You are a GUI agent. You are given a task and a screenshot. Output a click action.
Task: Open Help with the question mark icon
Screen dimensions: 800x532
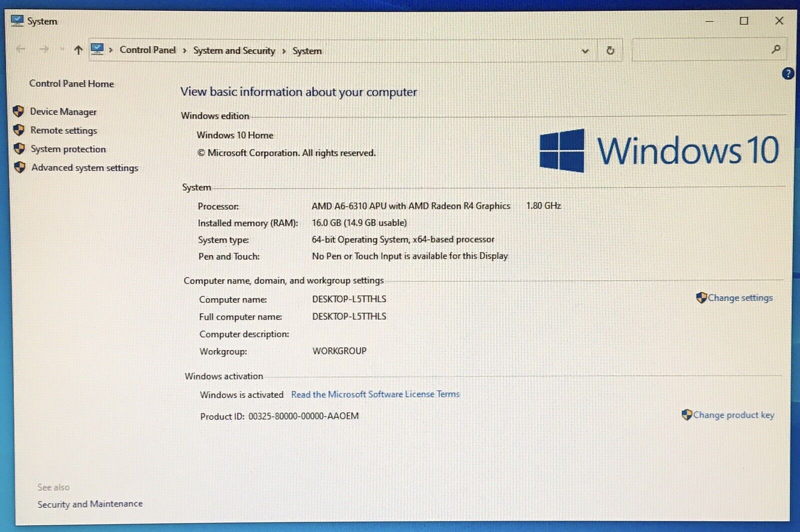[787, 74]
